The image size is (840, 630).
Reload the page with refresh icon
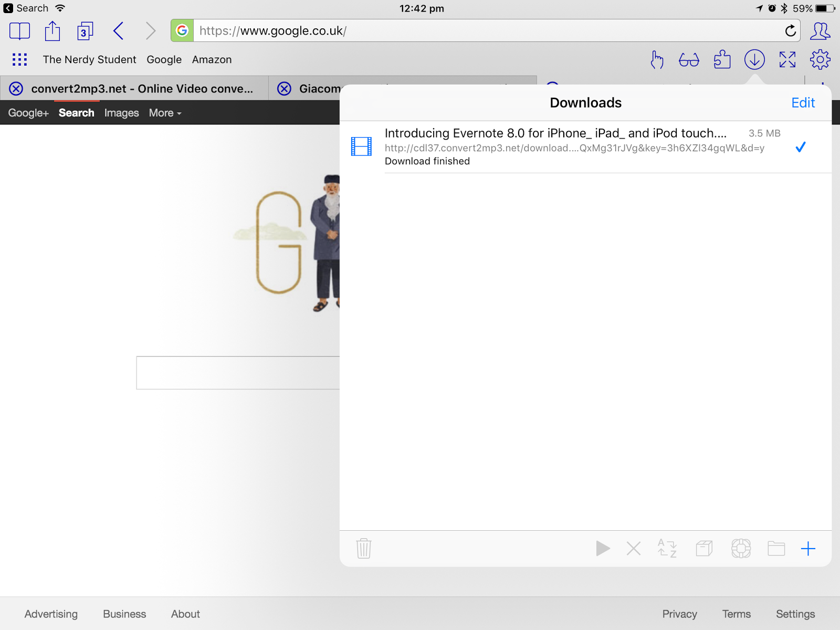coord(790,31)
